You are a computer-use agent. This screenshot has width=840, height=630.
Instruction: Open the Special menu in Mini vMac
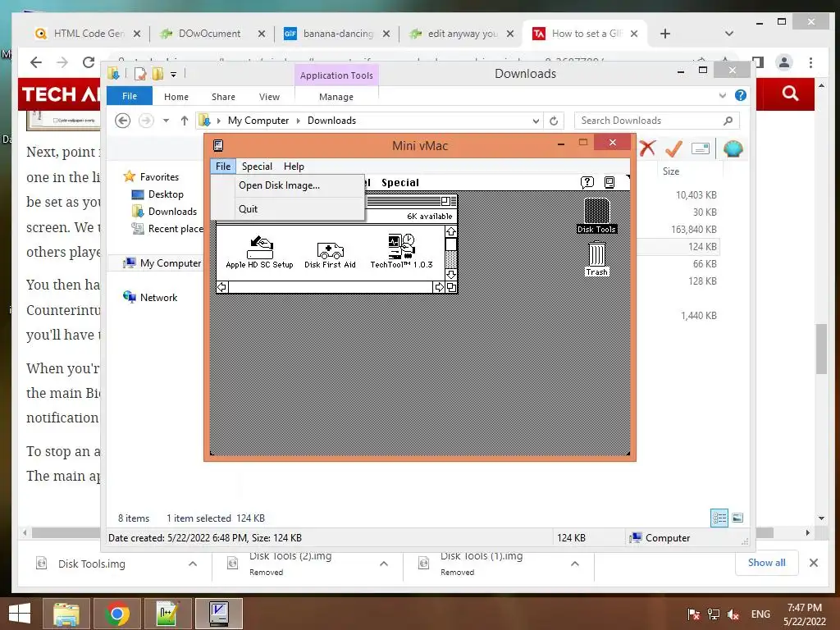pyautogui.click(x=257, y=167)
